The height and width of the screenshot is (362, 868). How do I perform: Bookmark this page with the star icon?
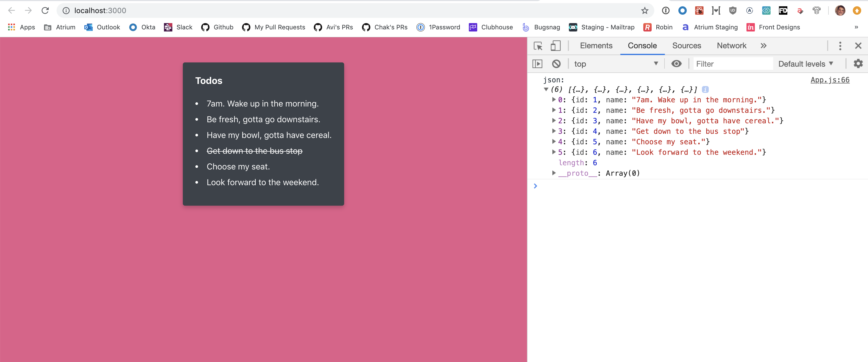645,10
